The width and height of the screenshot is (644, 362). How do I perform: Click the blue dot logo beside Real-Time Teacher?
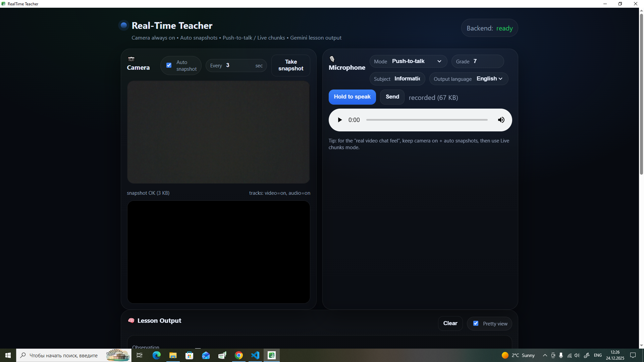point(124,25)
